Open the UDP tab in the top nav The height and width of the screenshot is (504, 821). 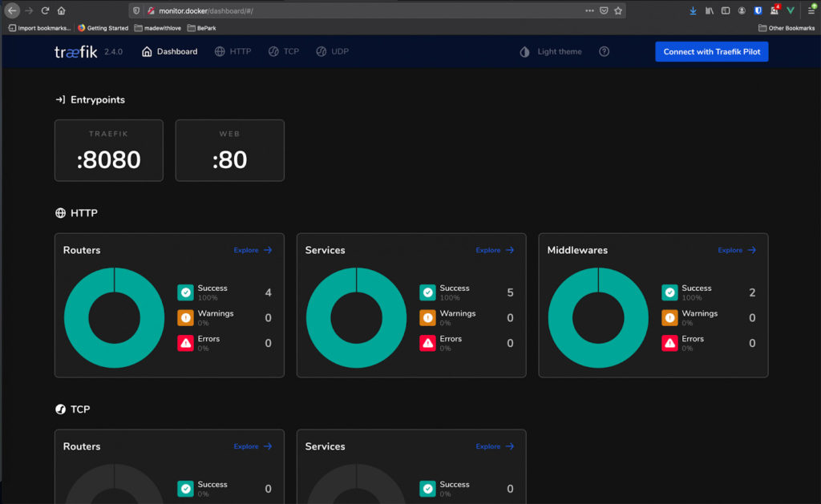333,51
